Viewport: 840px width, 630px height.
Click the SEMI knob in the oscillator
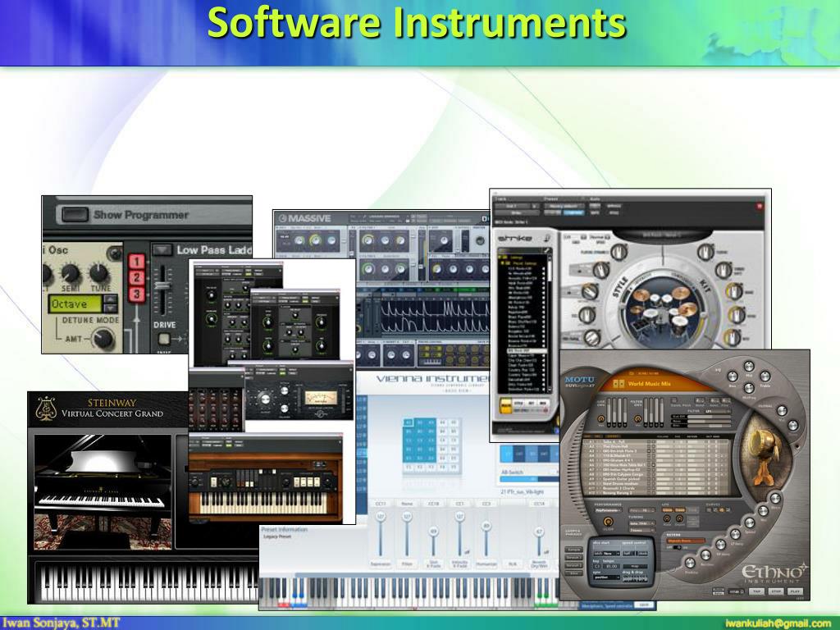point(71,272)
